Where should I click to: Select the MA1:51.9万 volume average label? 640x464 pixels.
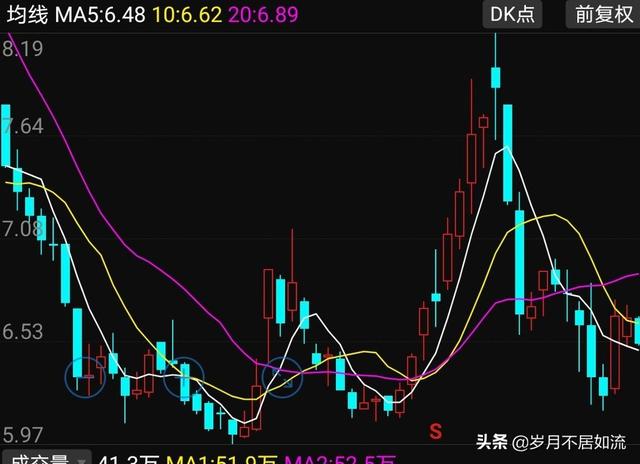tap(222, 460)
